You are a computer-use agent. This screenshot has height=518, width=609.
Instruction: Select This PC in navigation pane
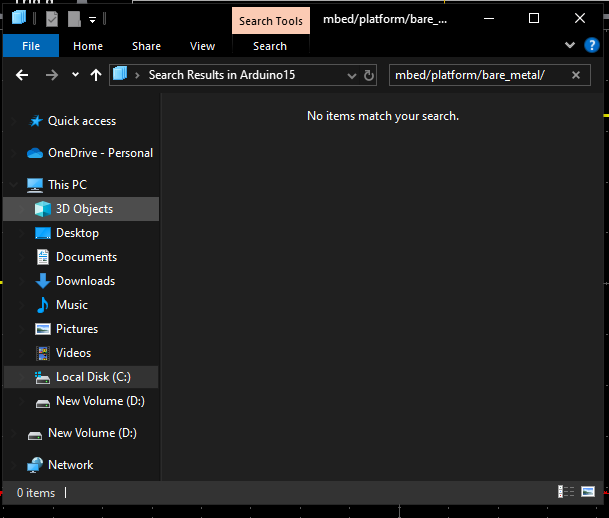pos(67,185)
